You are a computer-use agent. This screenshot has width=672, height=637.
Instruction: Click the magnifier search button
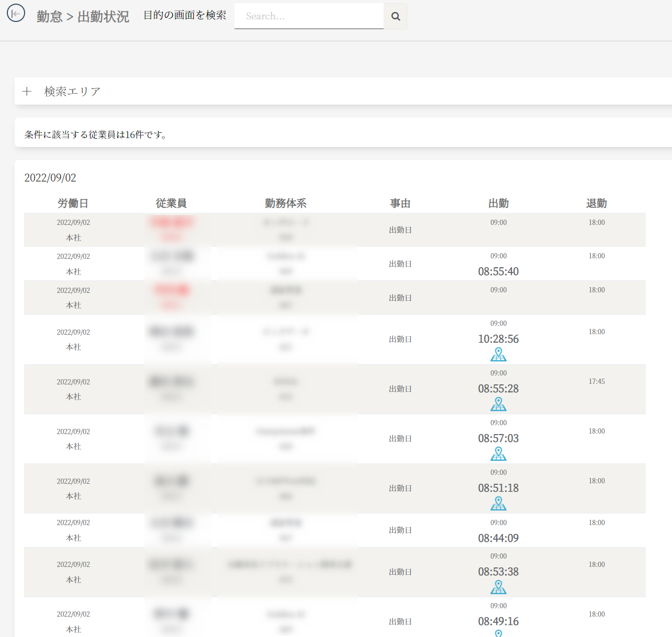pos(396,16)
